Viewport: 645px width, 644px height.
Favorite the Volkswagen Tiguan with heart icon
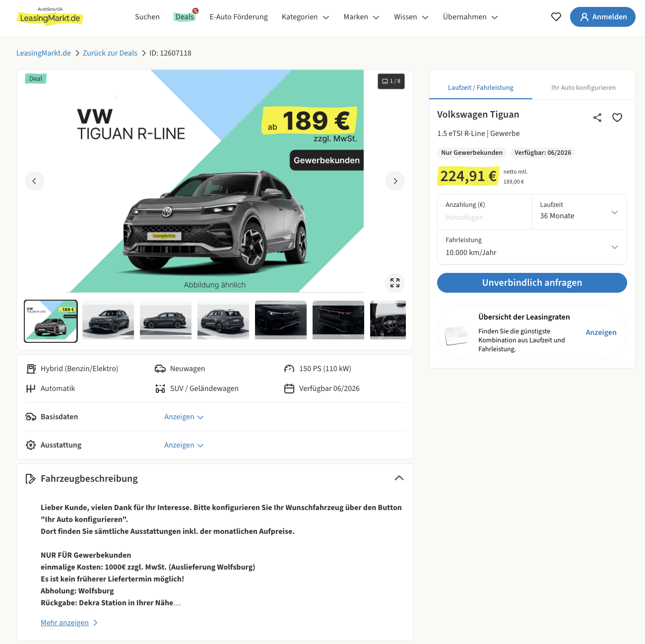point(617,118)
